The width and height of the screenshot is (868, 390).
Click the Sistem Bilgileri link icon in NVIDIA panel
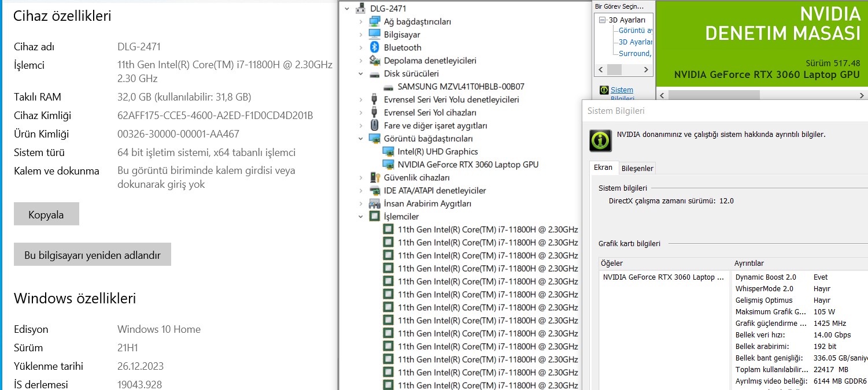click(604, 90)
